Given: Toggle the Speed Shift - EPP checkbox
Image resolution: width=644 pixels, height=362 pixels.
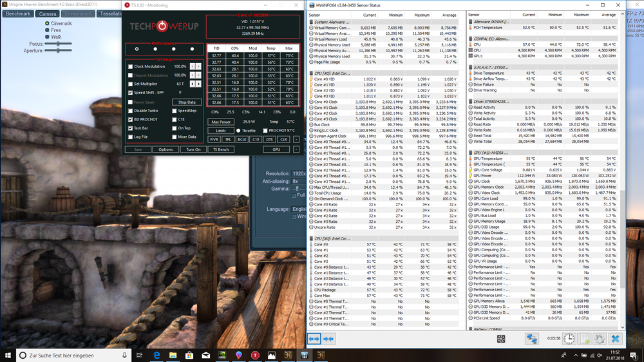Looking at the screenshot, I should pos(131,93).
